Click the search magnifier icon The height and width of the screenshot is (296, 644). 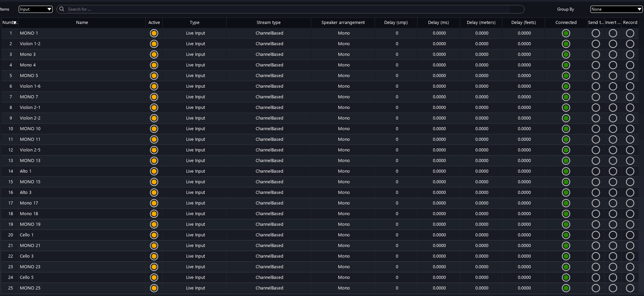point(62,9)
